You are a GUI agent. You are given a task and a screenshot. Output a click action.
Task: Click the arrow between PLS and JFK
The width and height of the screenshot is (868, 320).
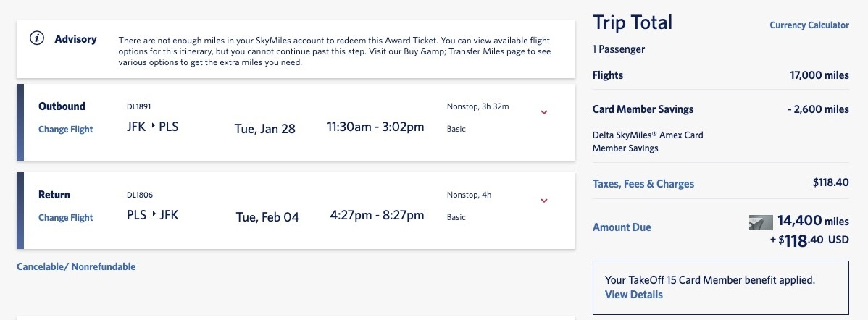tap(154, 215)
